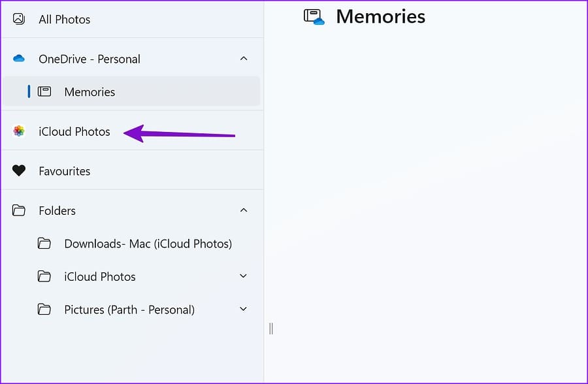Expand the Pictures (Parth - Personal) chevron
Image resolution: width=588 pixels, height=384 pixels.
244,309
